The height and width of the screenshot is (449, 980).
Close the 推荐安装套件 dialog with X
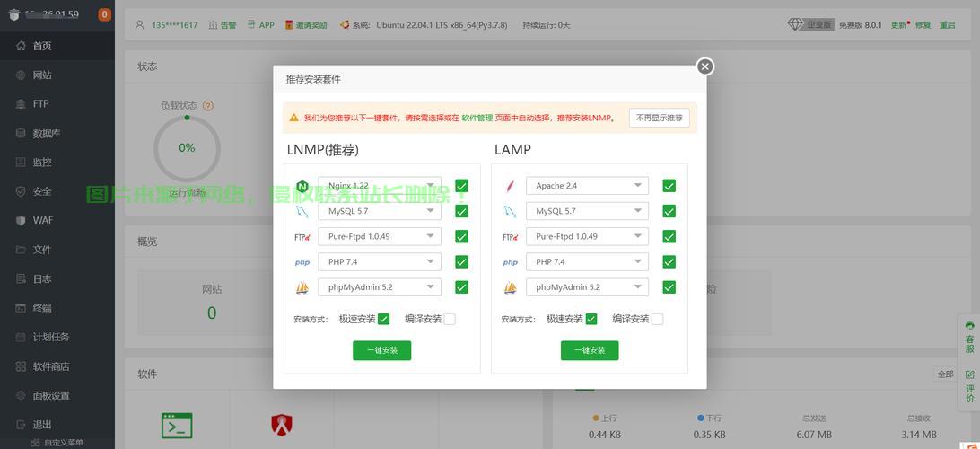click(705, 66)
